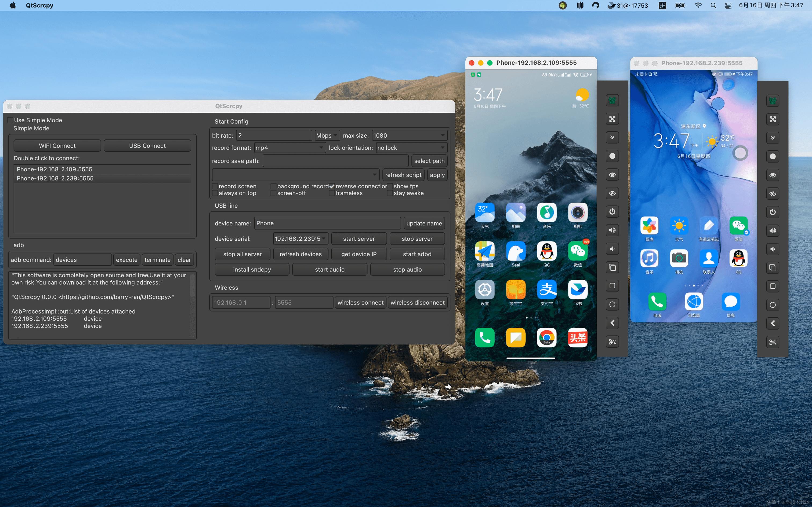Click the scissors/cut icon on left phone panel
The image size is (812, 507).
611,342
